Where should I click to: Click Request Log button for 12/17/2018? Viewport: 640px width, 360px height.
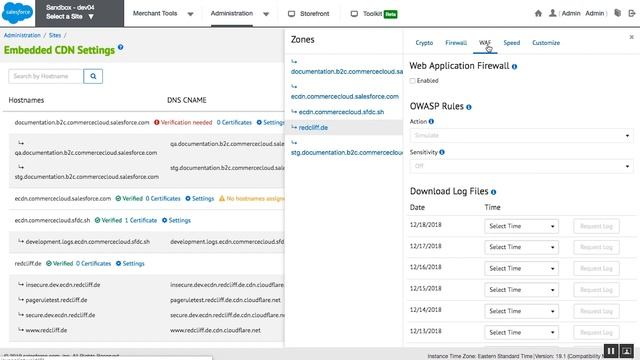point(596,247)
